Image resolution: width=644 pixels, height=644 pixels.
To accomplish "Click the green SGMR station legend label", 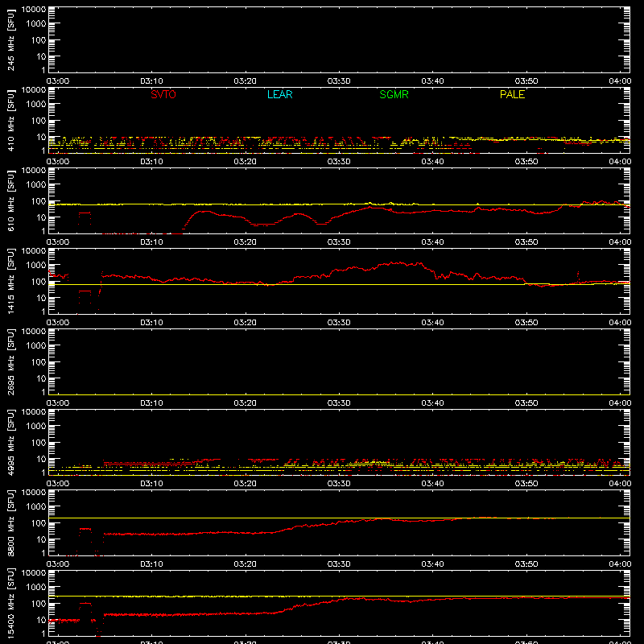I will [x=394, y=94].
